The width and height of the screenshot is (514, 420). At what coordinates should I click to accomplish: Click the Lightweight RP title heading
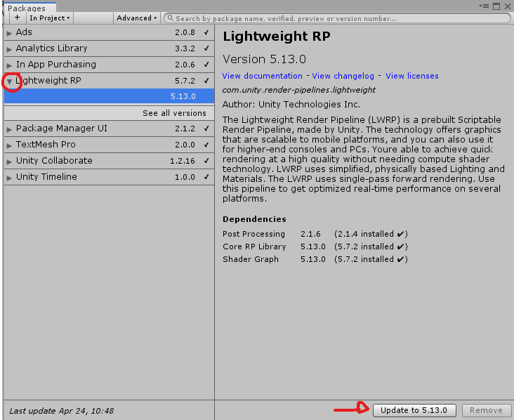pos(277,37)
